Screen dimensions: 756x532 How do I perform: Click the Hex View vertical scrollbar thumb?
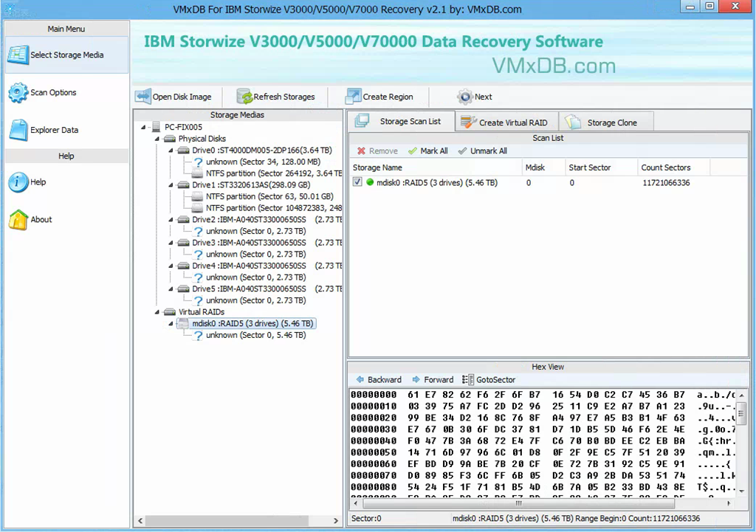741,412
